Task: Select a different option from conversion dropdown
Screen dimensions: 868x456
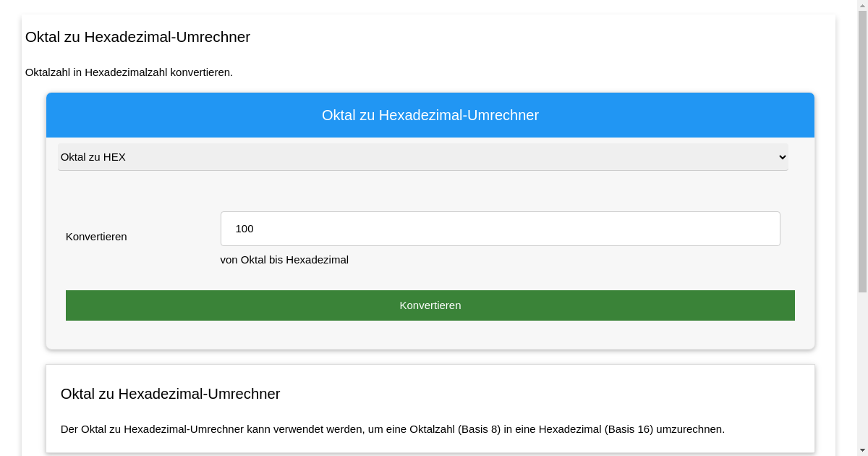Action: [x=423, y=157]
